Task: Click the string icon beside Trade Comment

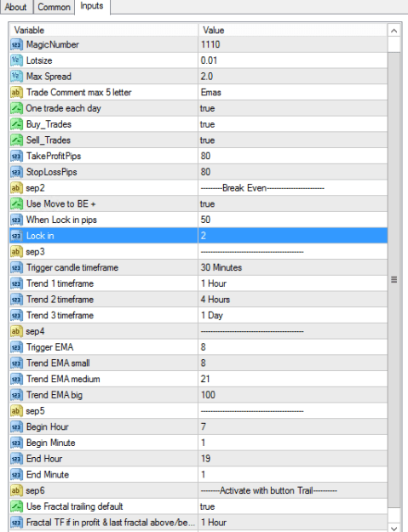Action: 16,92
